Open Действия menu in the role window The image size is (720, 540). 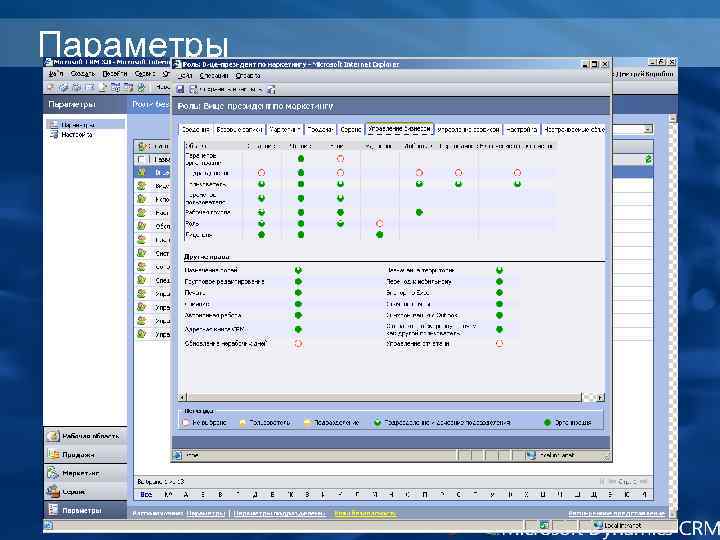214,75
